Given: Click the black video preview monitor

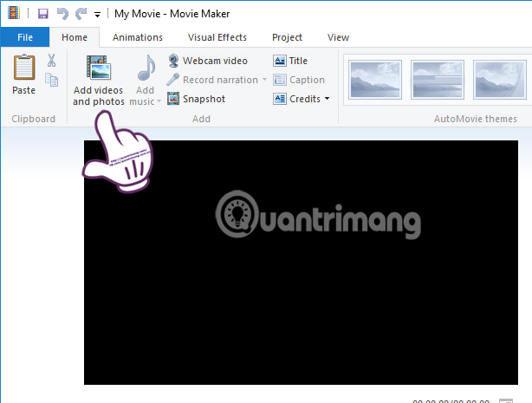Looking at the screenshot, I should [x=301, y=263].
